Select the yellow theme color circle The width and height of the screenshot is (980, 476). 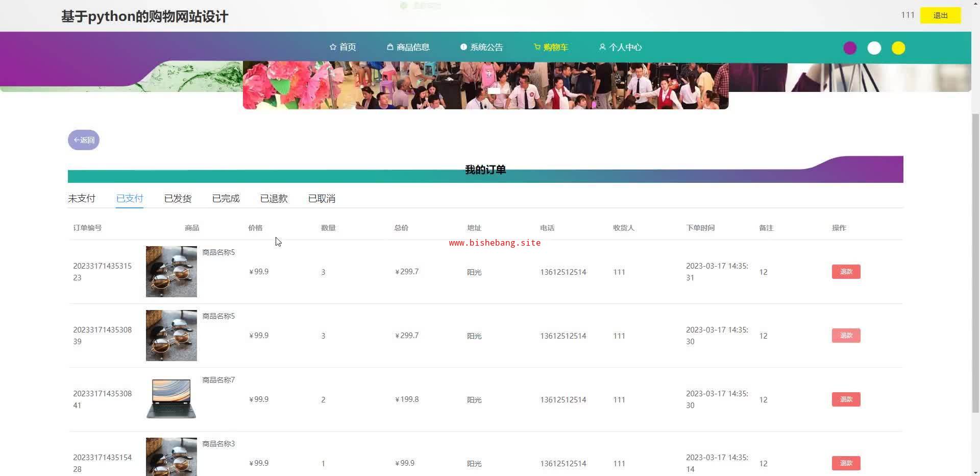pyautogui.click(x=898, y=48)
